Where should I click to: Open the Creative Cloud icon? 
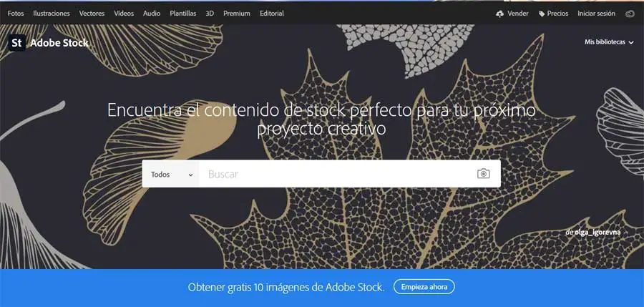tap(630, 14)
